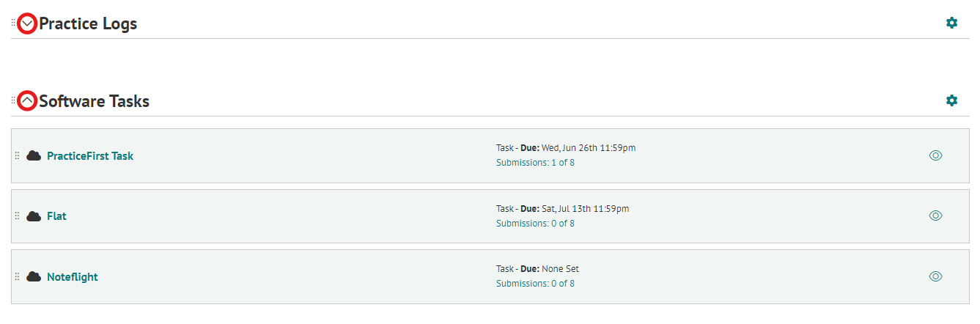Open the Flat task link

pos(56,216)
